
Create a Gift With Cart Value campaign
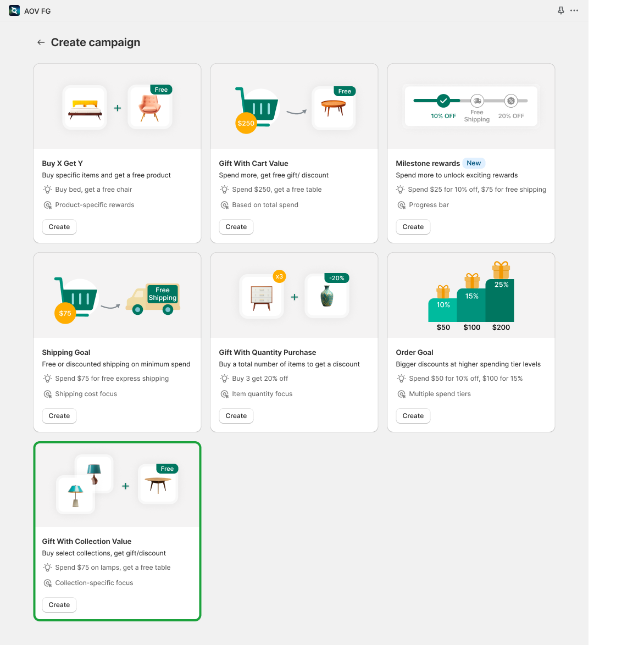(x=236, y=227)
